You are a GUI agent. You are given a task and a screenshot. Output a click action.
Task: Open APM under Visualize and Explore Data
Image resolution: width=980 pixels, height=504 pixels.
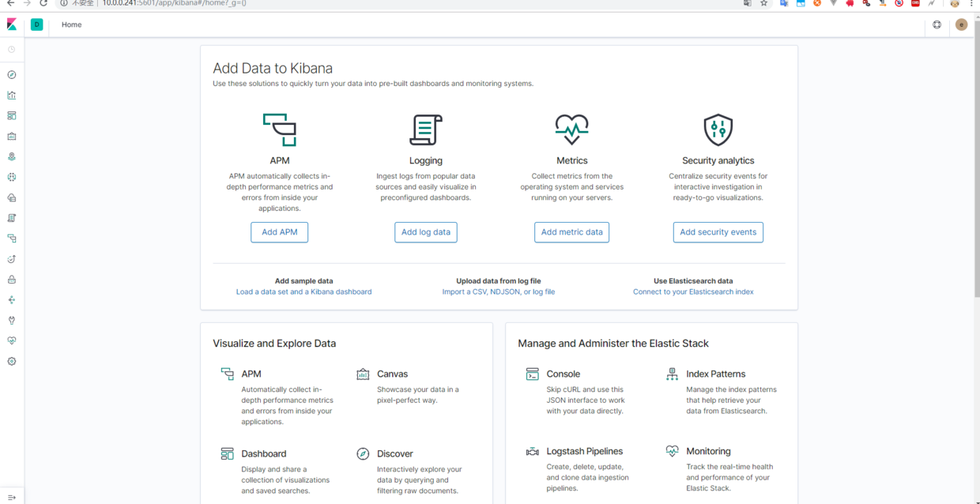(251, 374)
